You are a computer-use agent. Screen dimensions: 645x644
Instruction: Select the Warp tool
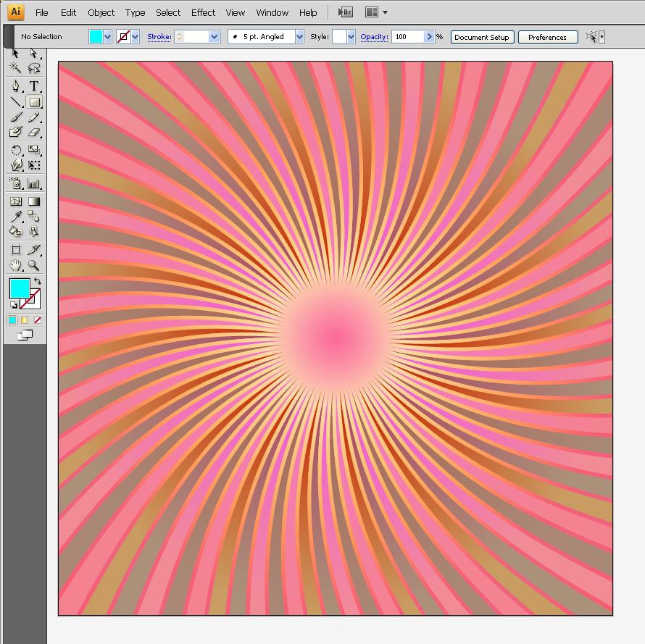click(x=15, y=165)
